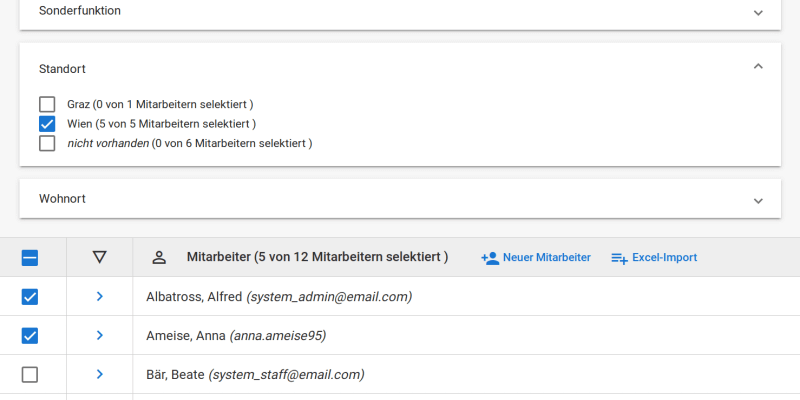Check the 'nicht vorhanden' location checkbox
Screen dimensions: 800x400
click(47, 143)
